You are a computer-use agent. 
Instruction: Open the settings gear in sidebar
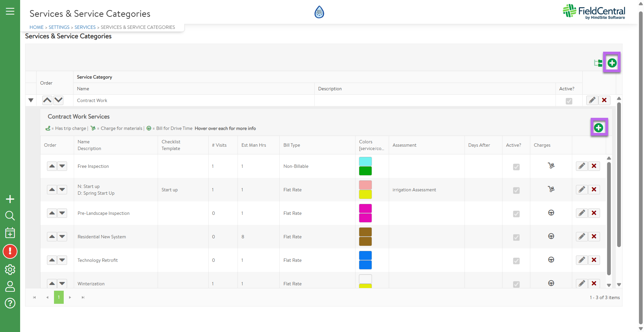pos(10,269)
